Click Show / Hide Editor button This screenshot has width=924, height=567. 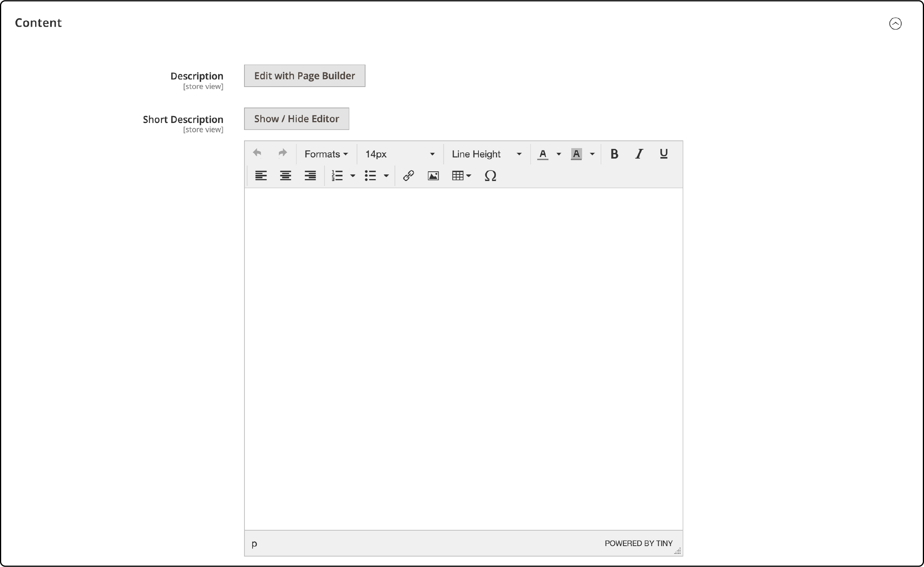point(295,119)
